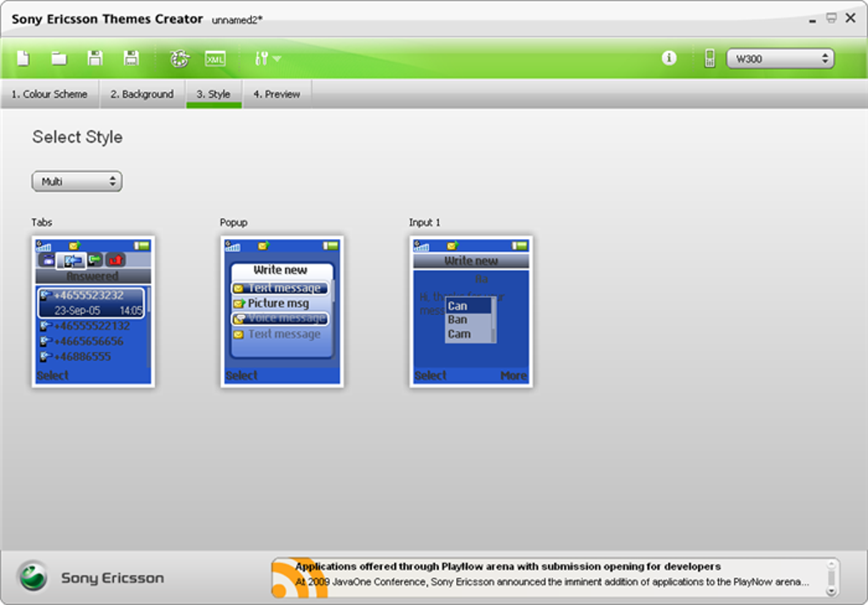Open the W300 phone model dropdown
The height and width of the screenshot is (605, 868).
pyautogui.click(x=779, y=59)
